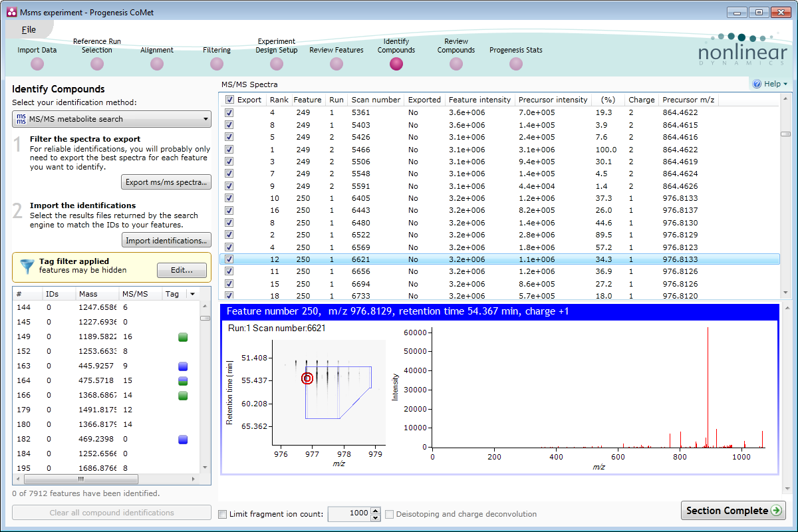798x532 pixels.
Task: Click green tag of feature 166
Action: [x=183, y=396]
